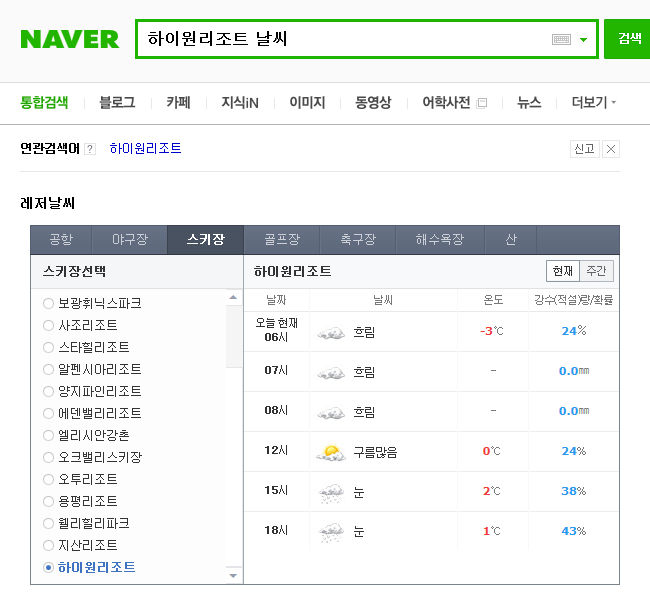
Task: Choose the 지산리조트 radio button
Action: click(x=49, y=545)
